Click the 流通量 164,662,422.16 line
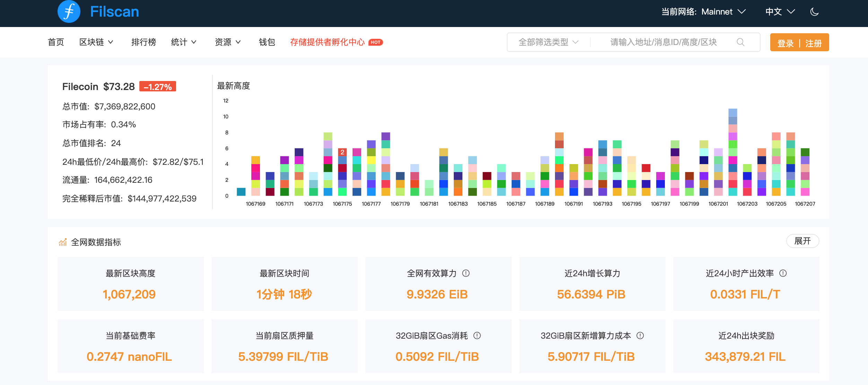The image size is (868, 385). coord(107,180)
